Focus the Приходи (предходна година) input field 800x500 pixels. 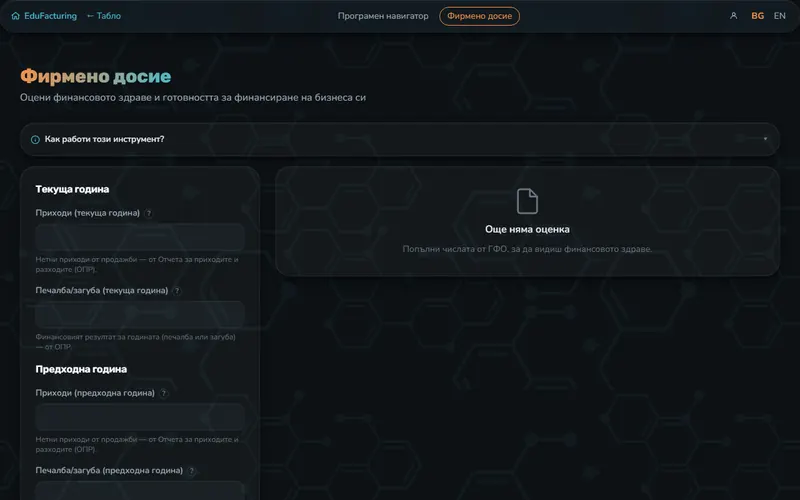pyautogui.click(x=140, y=417)
